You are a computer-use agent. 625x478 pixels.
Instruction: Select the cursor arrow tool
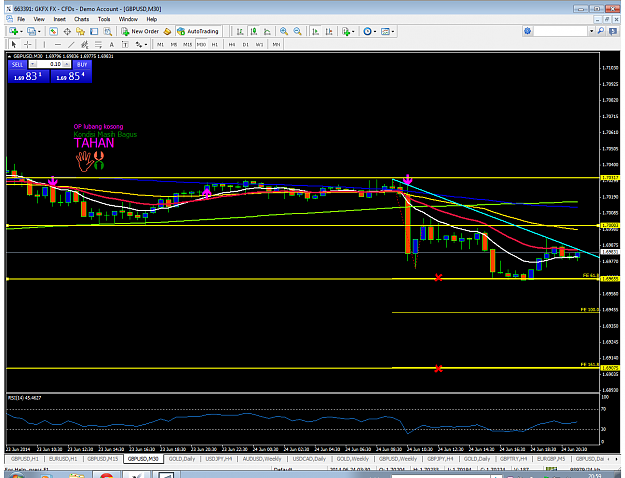14,44
